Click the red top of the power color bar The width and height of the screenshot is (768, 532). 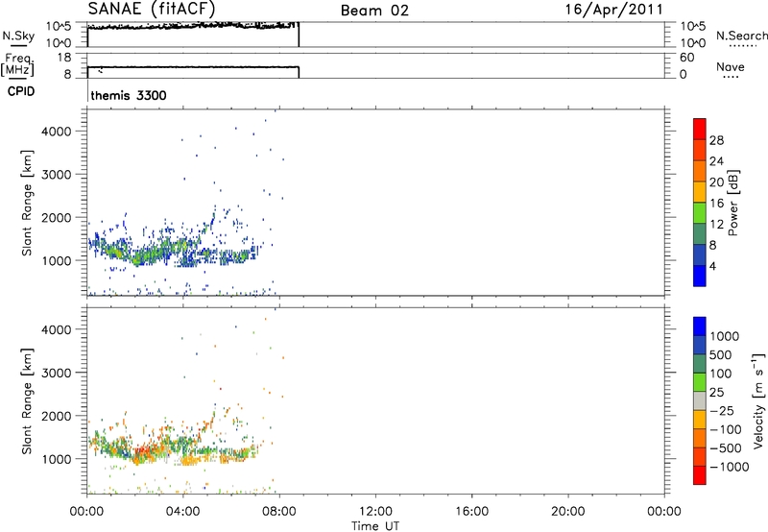(700, 129)
